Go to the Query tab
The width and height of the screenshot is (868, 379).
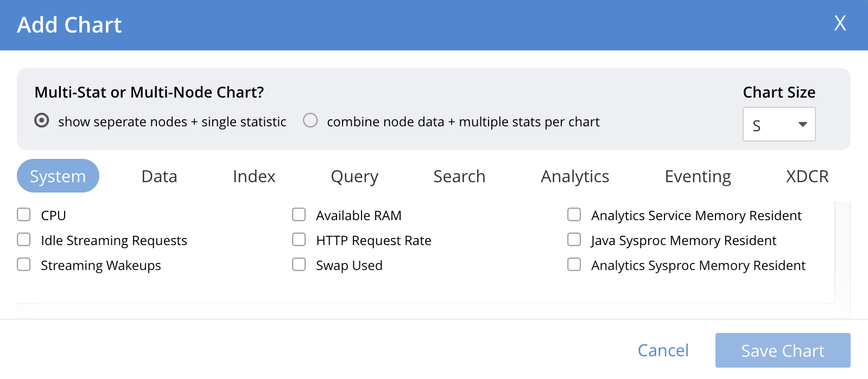(x=354, y=176)
